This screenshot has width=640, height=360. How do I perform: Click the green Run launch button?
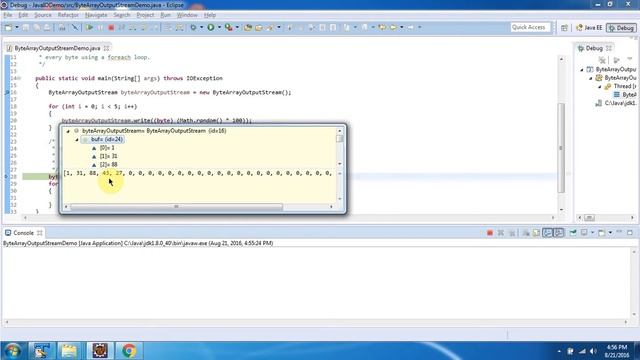point(211,27)
